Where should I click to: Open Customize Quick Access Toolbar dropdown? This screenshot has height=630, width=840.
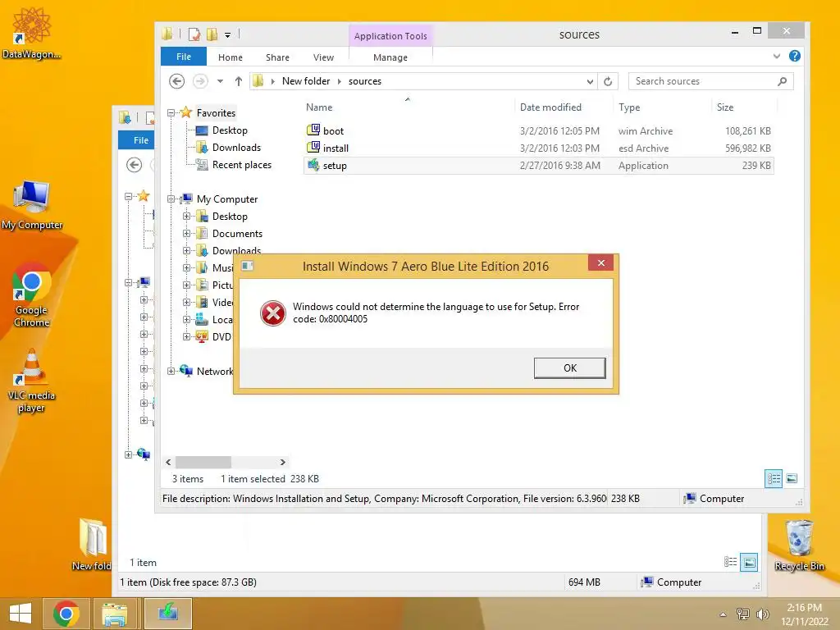228,35
